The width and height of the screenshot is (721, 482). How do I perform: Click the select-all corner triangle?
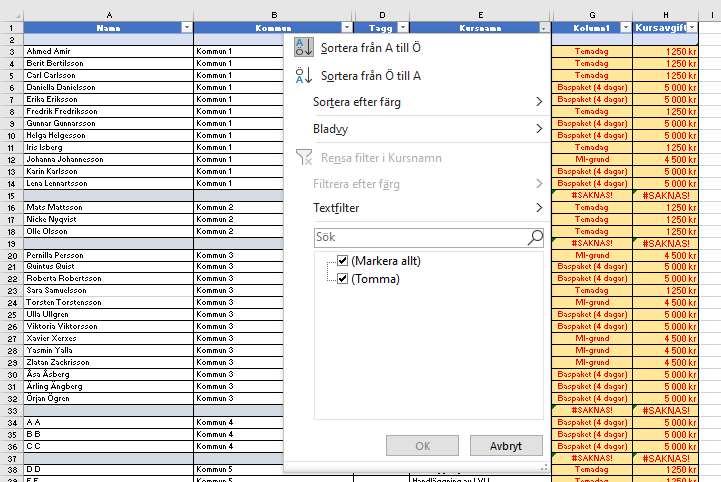[x=17, y=16]
